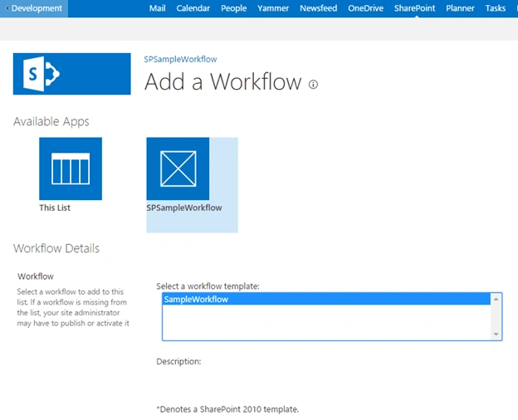
Task: Click the Available Apps heading
Action: (x=51, y=122)
